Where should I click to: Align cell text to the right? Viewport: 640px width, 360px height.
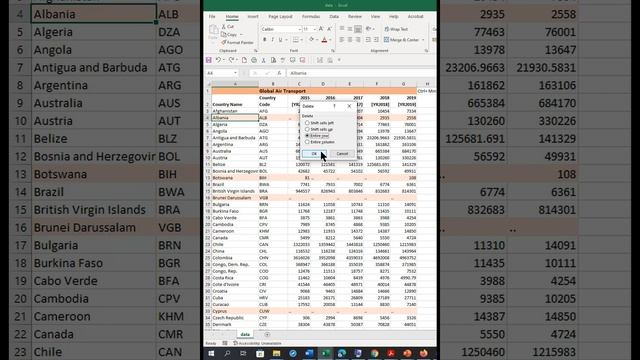tap(358, 40)
